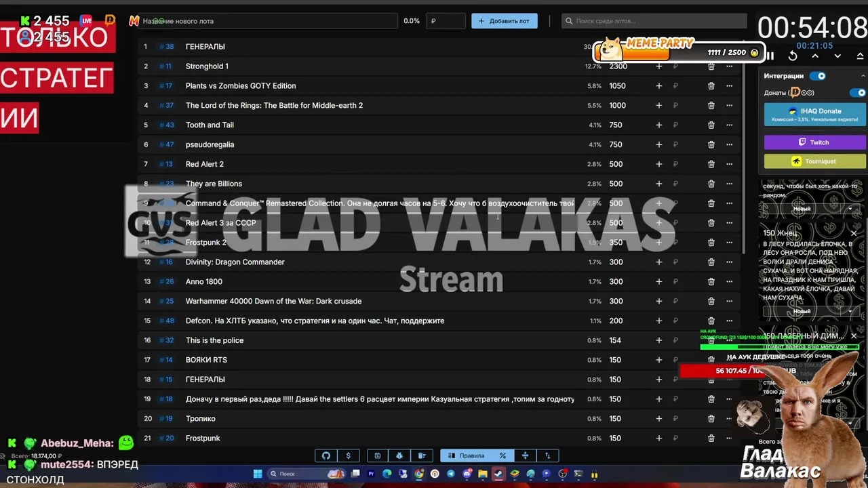The image size is (868, 488).
Task: Open more options for They are Billions
Action: pyautogui.click(x=729, y=184)
